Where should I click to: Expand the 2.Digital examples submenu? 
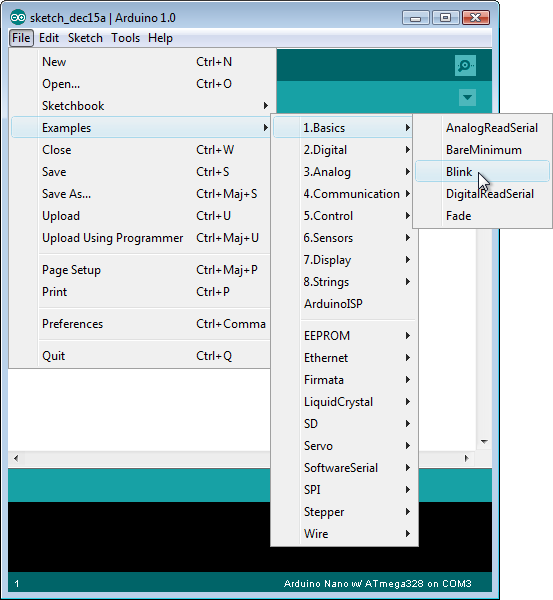[x=346, y=150]
